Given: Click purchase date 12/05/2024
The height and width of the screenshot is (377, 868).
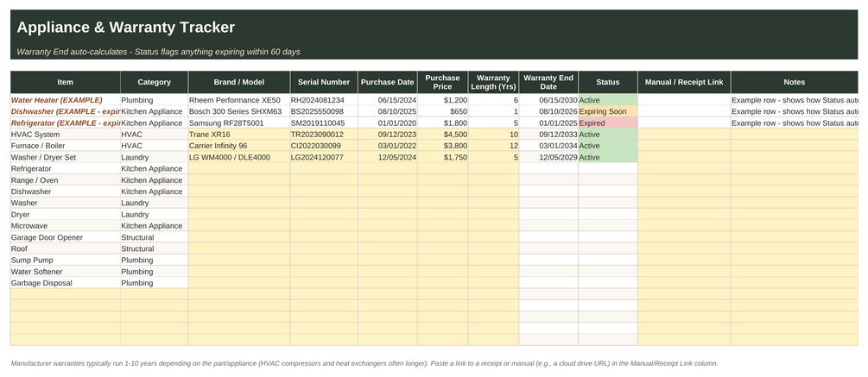Looking at the screenshot, I should [x=388, y=157].
